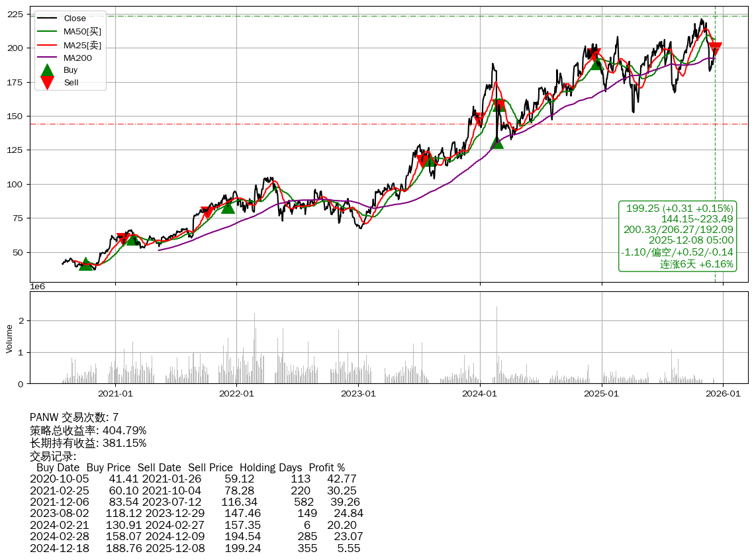
Task: Click the Buy marker from December 2021
Action: [x=228, y=207]
